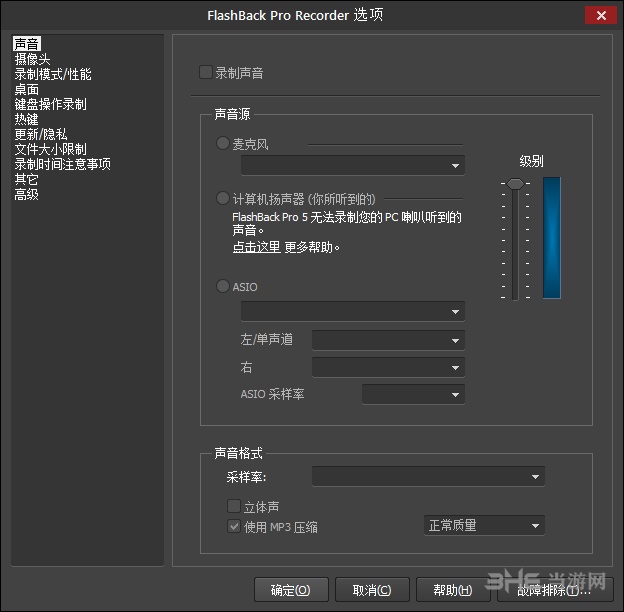The image size is (624, 612).
Task: Select the ASIO radio button
Action: [x=222, y=286]
